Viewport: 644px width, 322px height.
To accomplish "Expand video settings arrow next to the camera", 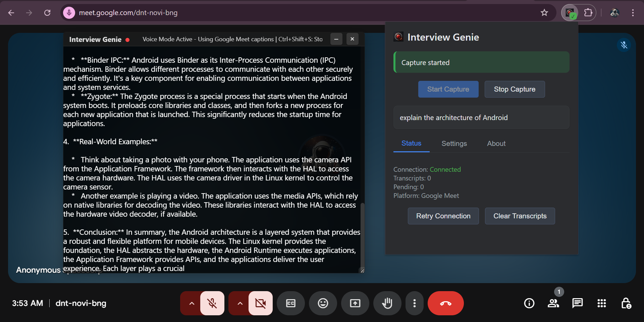I will coord(240,303).
